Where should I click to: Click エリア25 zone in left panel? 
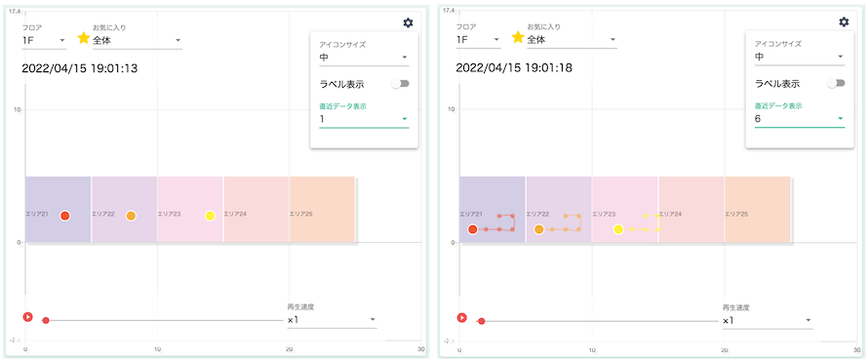[x=322, y=210]
